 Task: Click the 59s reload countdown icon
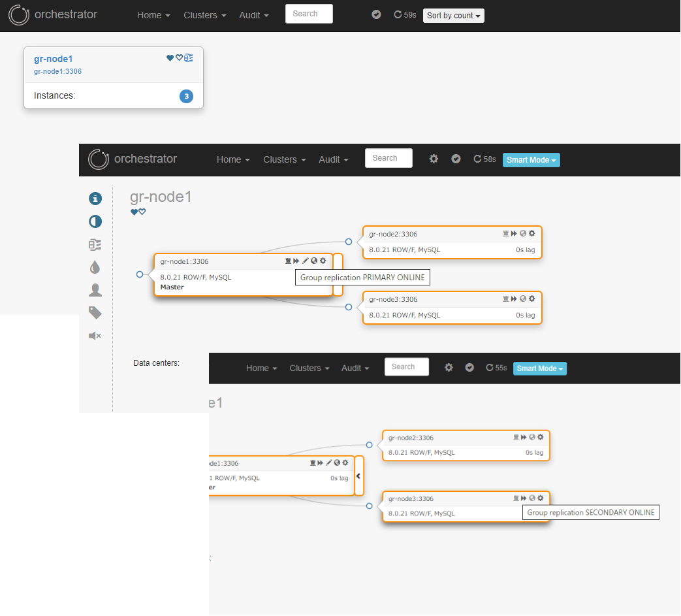coord(398,15)
